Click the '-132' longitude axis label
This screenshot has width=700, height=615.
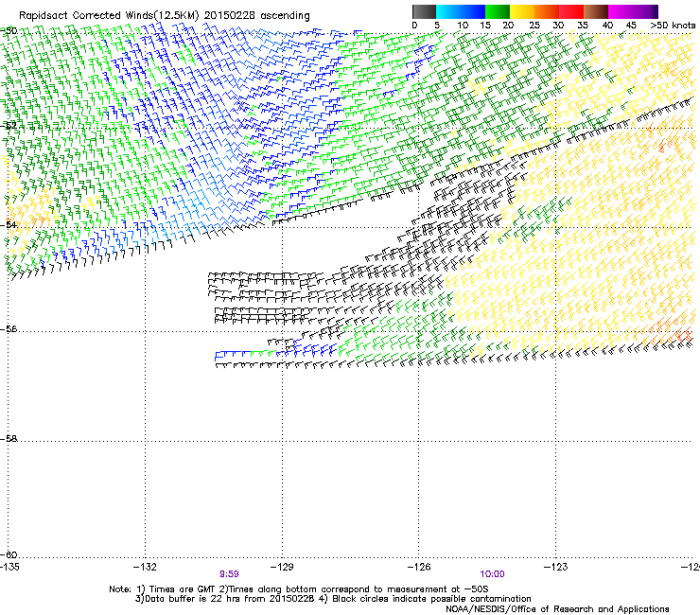pos(145,567)
